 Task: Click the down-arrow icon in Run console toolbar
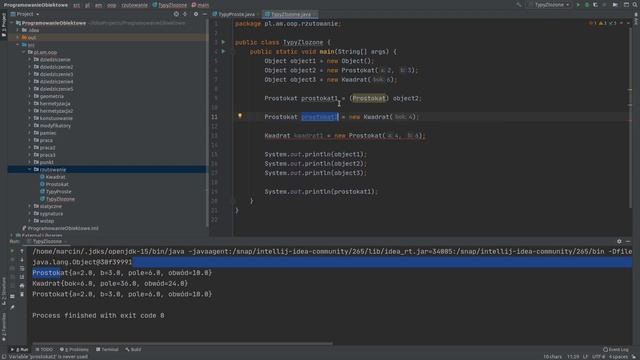pyautogui.click(x=22, y=260)
